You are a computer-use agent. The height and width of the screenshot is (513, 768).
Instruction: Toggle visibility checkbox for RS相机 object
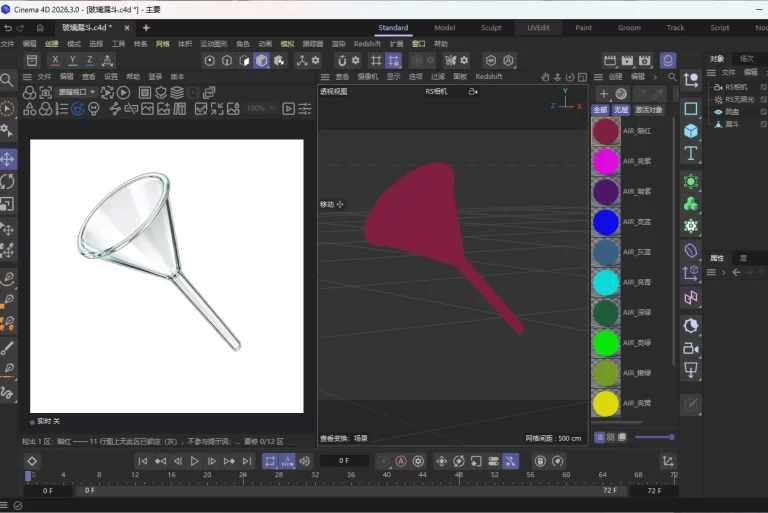coord(763,87)
